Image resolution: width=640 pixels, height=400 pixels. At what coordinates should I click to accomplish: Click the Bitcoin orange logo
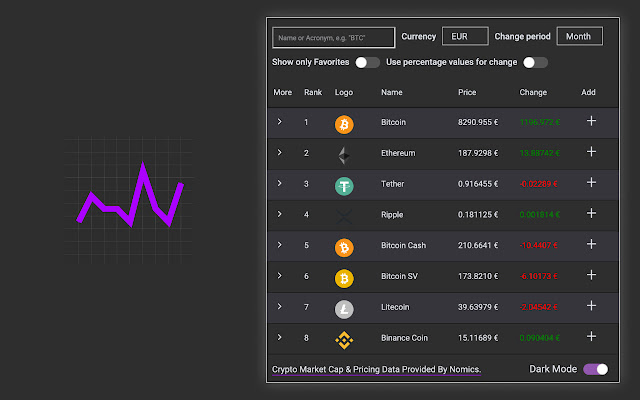coord(344,124)
